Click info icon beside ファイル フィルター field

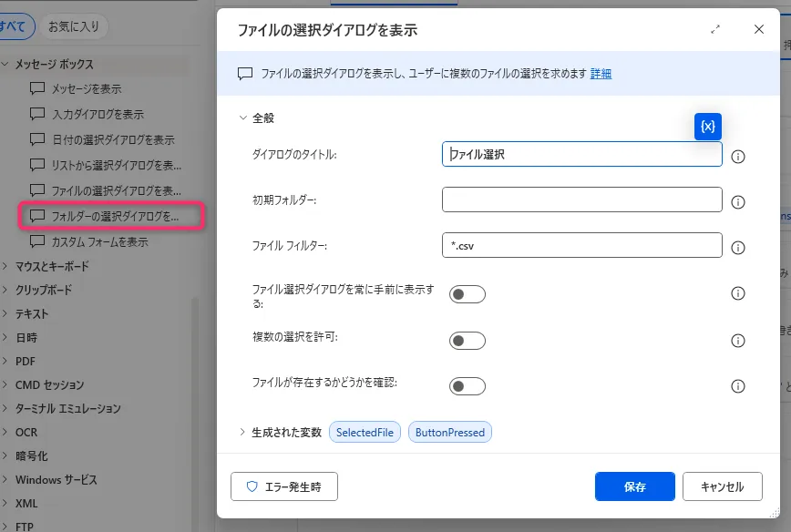click(738, 247)
